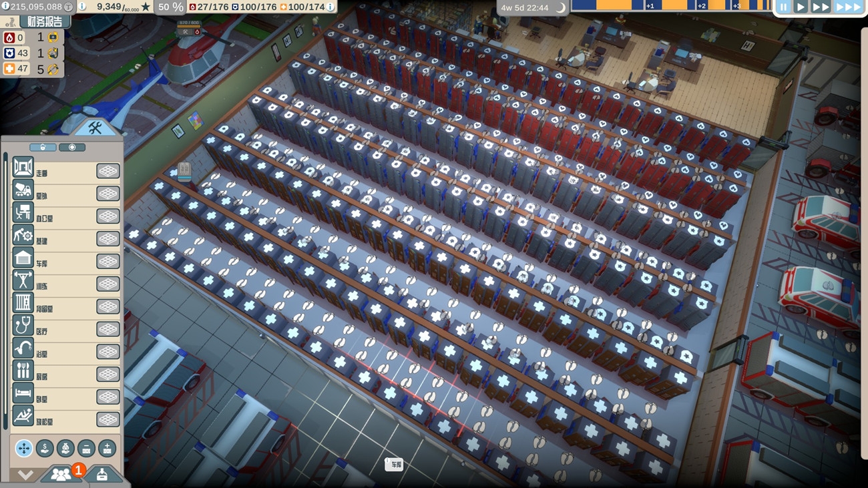Set game speed to triple fast-forward
868x488 pixels.
click(x=848, y=7)
